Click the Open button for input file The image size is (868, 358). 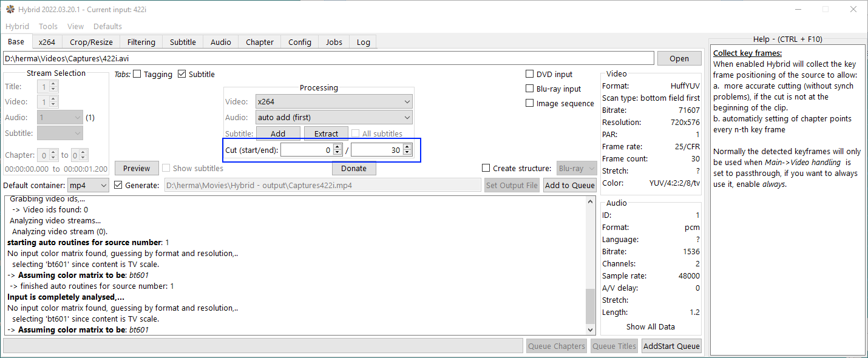coord(679,58)
